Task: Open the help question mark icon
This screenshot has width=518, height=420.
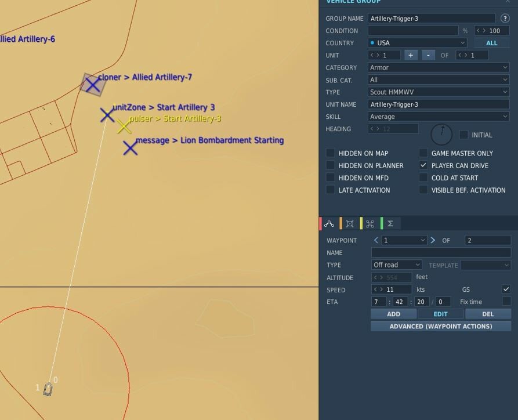Action: click(505, 19)
